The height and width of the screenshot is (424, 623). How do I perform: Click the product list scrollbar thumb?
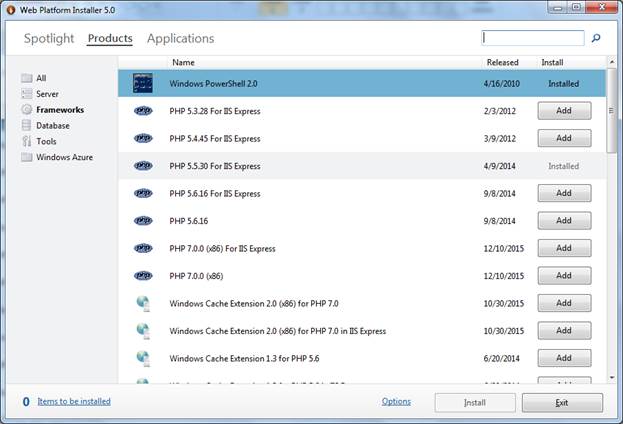[x=612, y=110]
